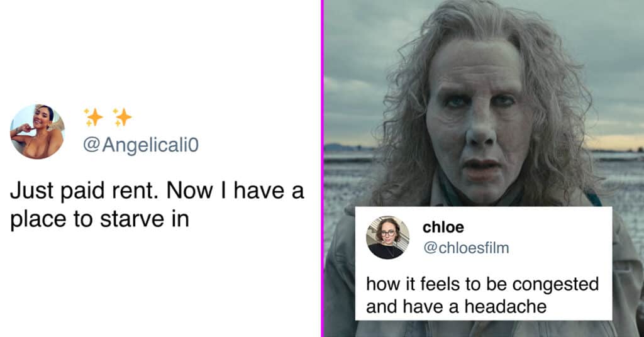Visit the @chloesfilm handle link
Viewport: 644px width, 337px height.
[x=466, y=248]
